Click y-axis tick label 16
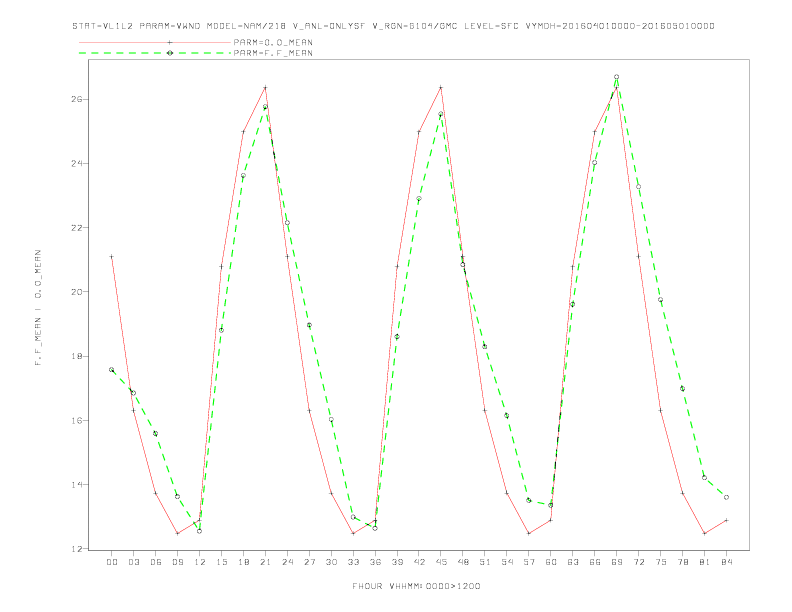Viewport: 792px width, 612px height. pyautogui.click(x=76, y=421)
